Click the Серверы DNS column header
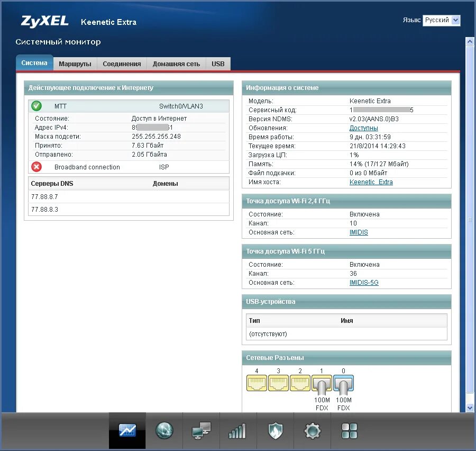The height and width of the screenshot is (451, 476). click(x=52, y=184)
